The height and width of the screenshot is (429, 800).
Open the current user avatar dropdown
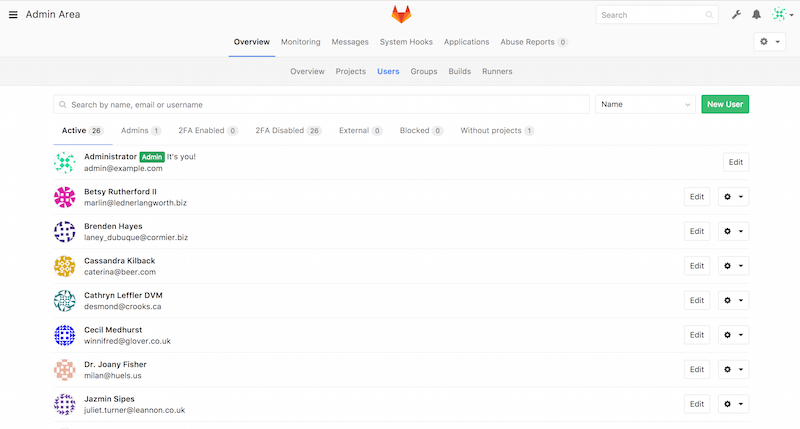click(x=781, y=15)
